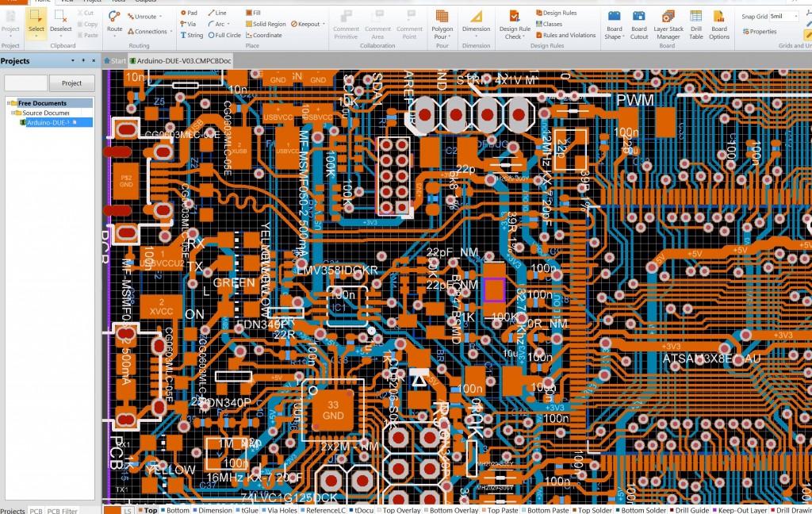Open the Layer Stack Manager
The width and height of the screenshot is (812, 514).
pyautogui.click(x=668, y=24)
